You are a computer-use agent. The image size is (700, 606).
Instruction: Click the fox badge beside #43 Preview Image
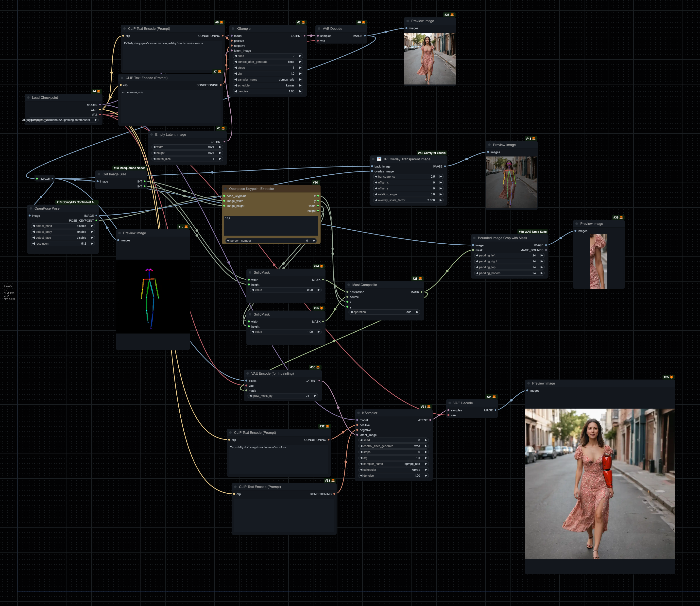coord(534,139)
